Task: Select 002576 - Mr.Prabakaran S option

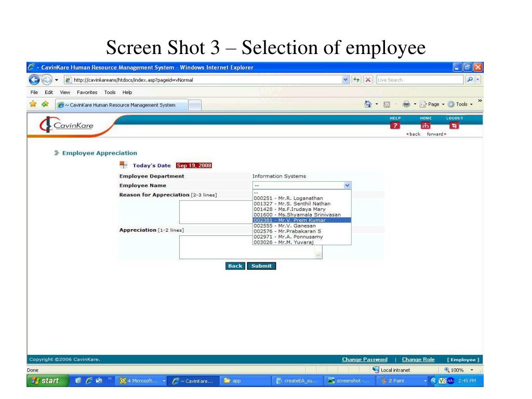Action: (302, 231)
